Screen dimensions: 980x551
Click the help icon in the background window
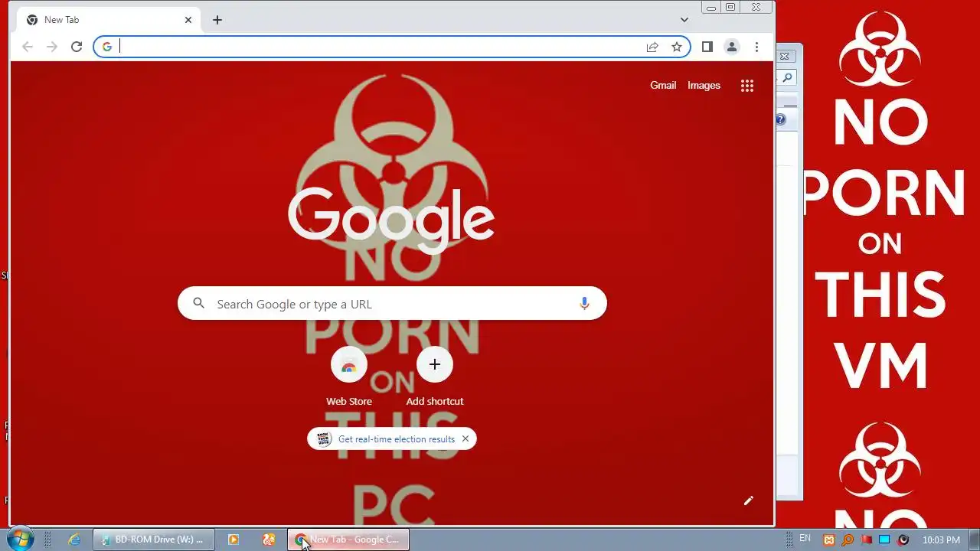click(781, 119)
